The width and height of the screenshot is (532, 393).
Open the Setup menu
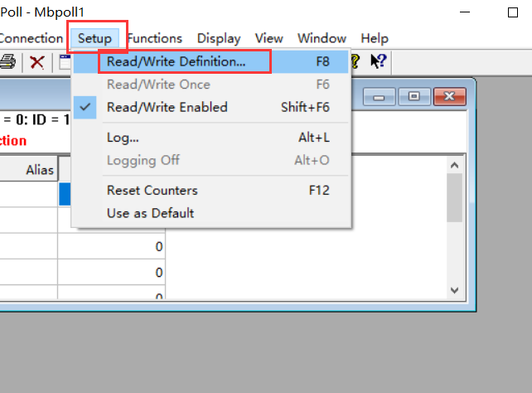tap(94, 38)
